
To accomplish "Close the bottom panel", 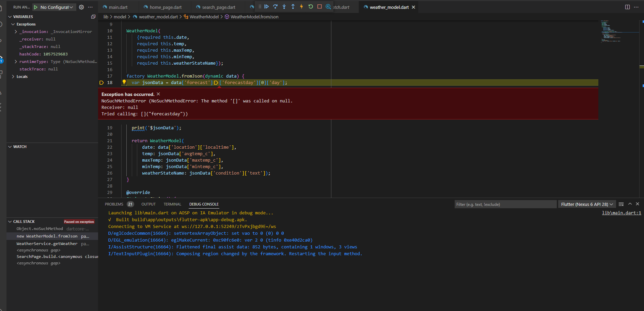I will click(638, 204).
